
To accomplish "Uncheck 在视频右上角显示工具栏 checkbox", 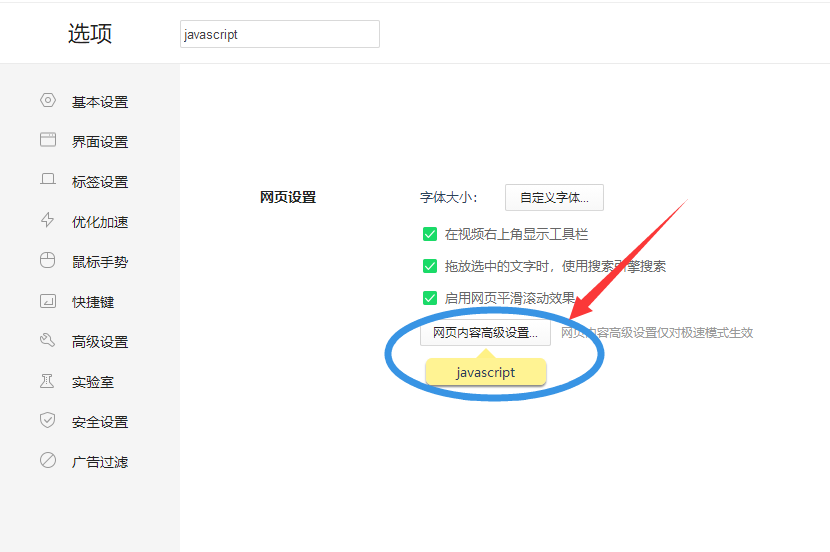I will [x=430, y=234].
